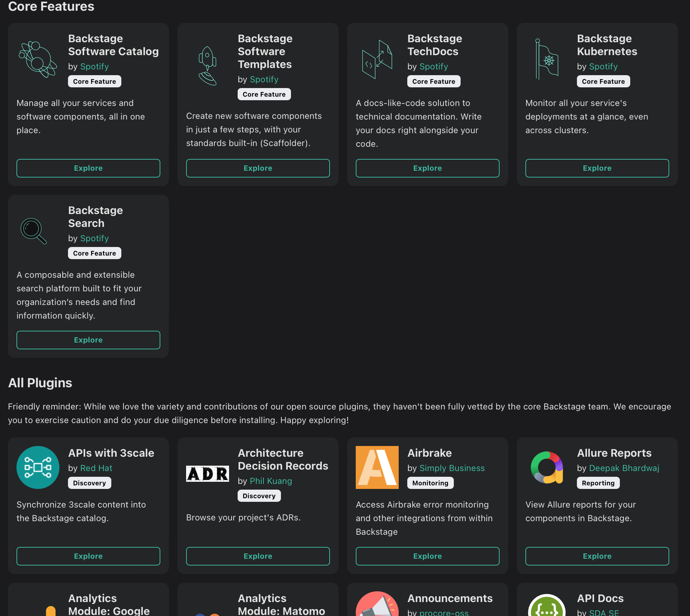Click Spotify link under Backstage Kubernetes
This screenshot has width=690, height=616.
tap(603, 67)
